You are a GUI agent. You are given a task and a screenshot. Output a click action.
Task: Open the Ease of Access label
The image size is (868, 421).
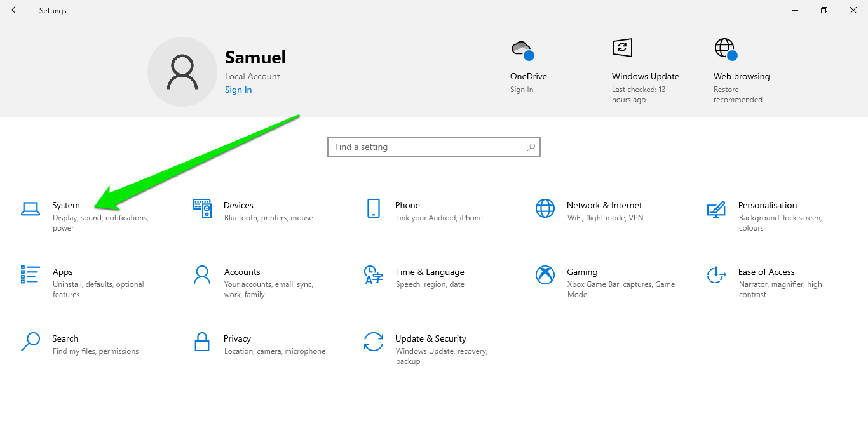click(x=766, y=272)
